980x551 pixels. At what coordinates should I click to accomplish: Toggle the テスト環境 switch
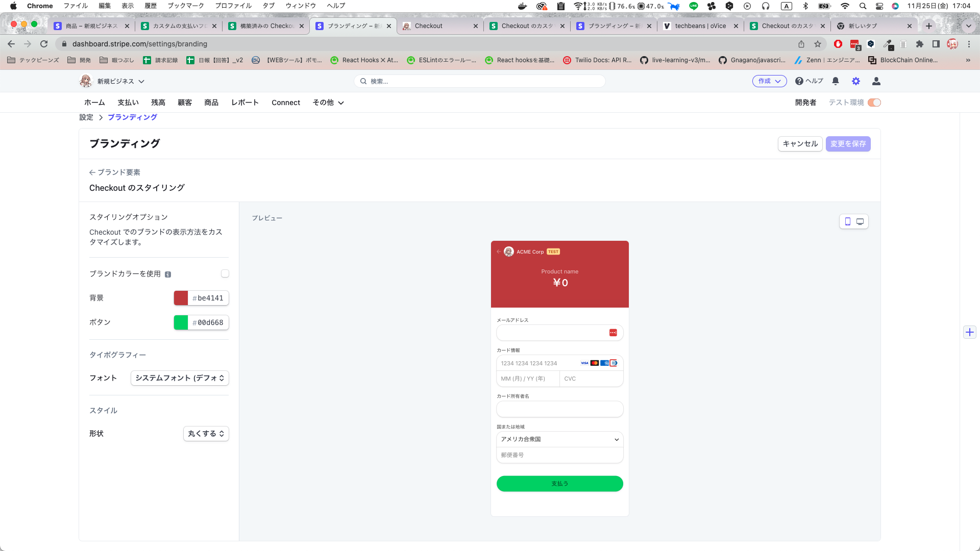point(874,102)
